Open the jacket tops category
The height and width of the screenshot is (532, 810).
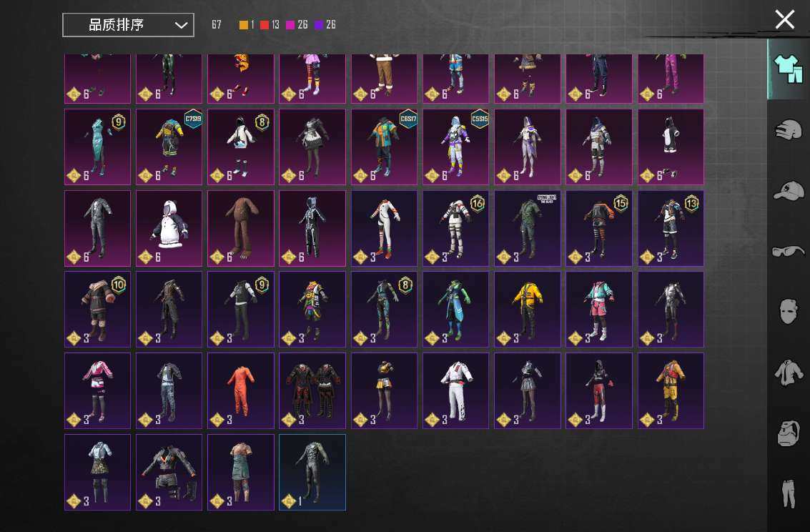point(789,373)
